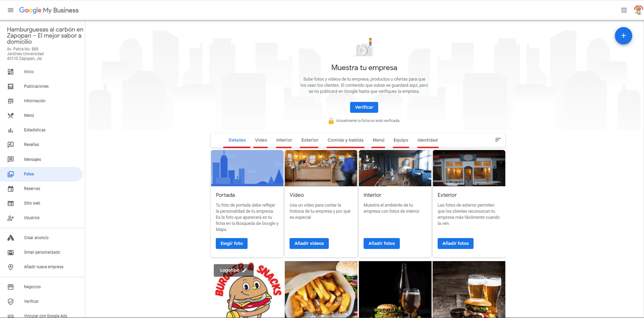
Task: Click the Verificar shield icon
Action: (x=10, y=301)
